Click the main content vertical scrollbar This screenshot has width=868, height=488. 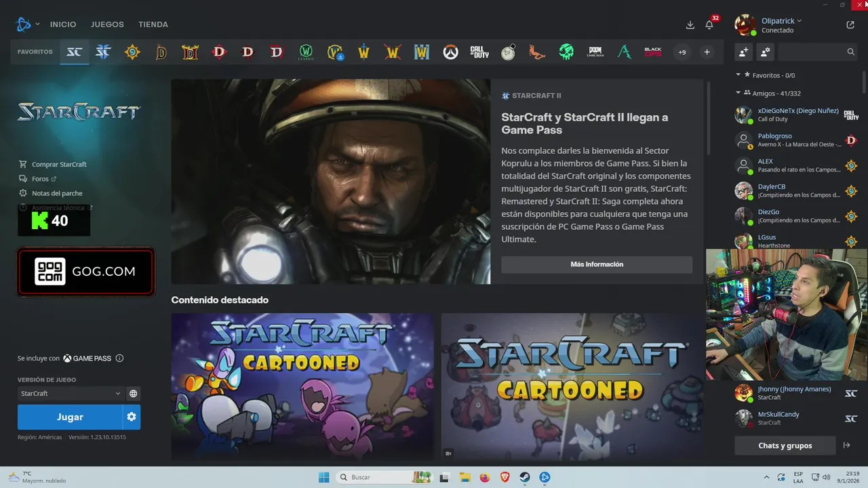point(709,117)
